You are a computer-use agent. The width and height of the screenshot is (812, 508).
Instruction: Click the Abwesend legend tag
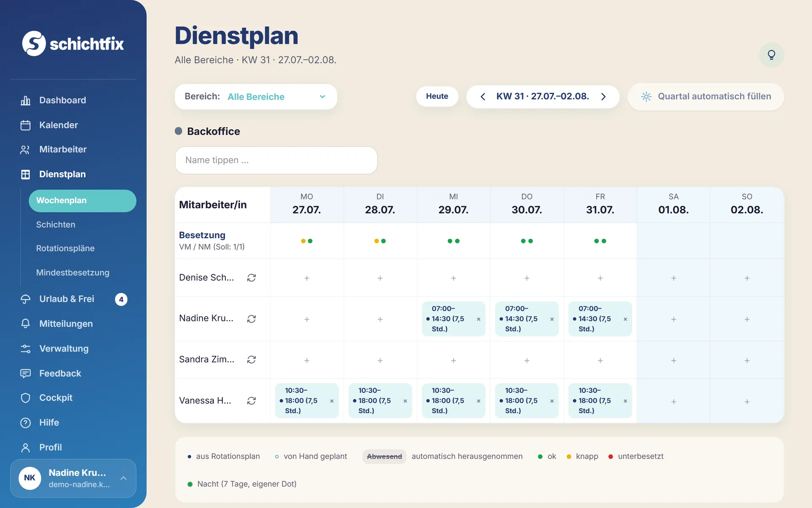coord(384,456)
